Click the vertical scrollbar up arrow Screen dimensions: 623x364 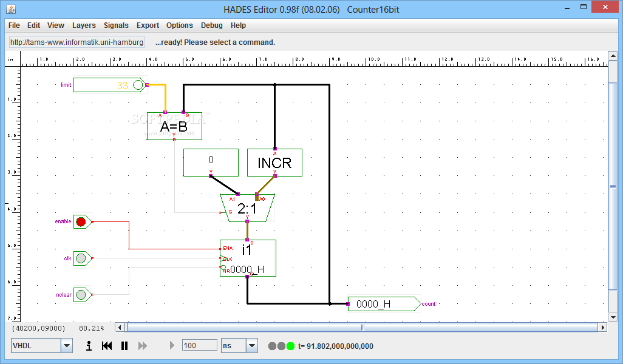point(613,56)
